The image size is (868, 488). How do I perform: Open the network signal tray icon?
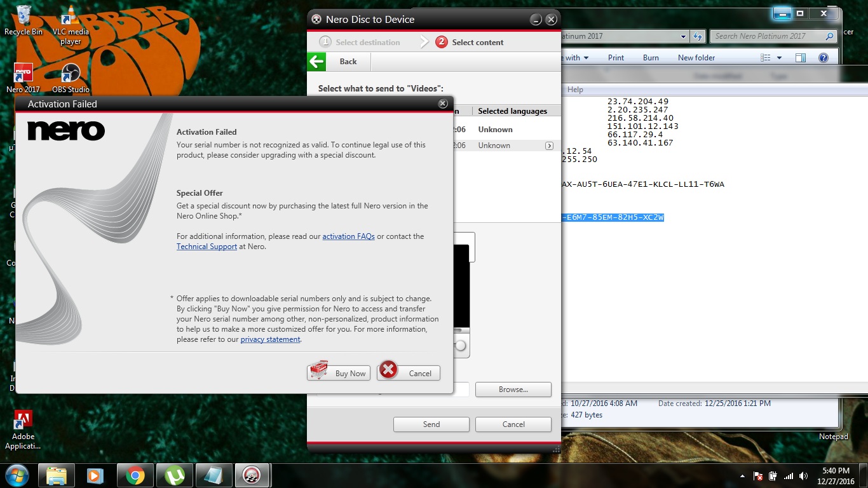tap(789, 476)
